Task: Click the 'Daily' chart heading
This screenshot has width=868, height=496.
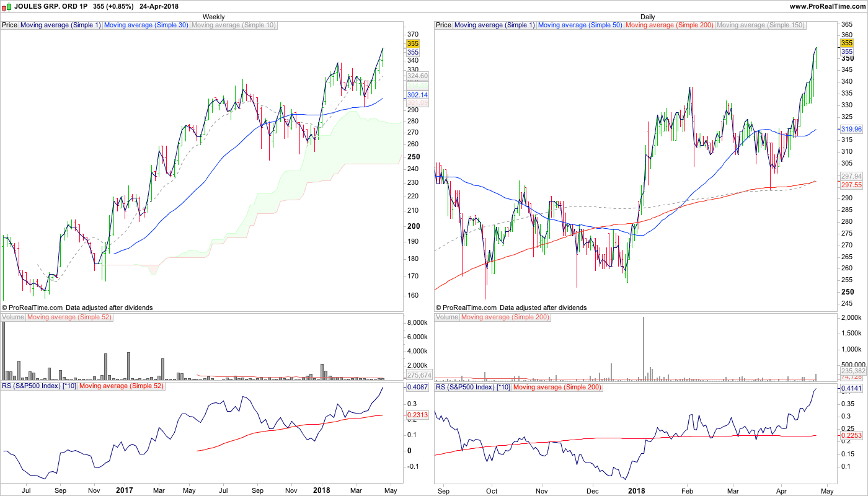Action: pyautogui.click(x=648, y=17)
